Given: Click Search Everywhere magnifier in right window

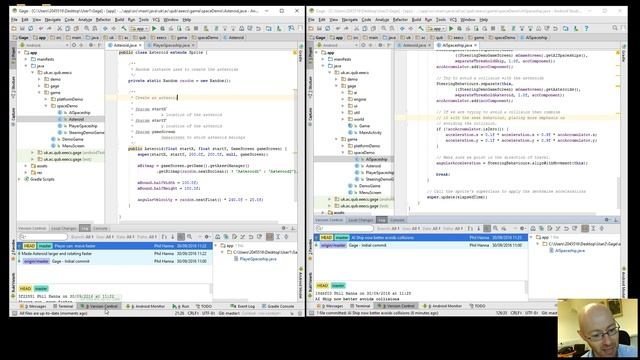Looking at the screenshot, I should click(x=615, y=28).
